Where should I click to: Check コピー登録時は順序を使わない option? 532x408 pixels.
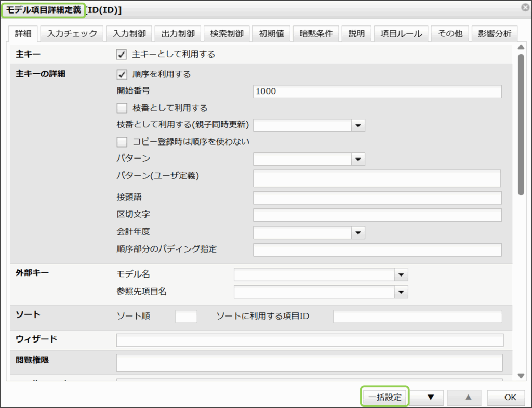tap(122, 142)
